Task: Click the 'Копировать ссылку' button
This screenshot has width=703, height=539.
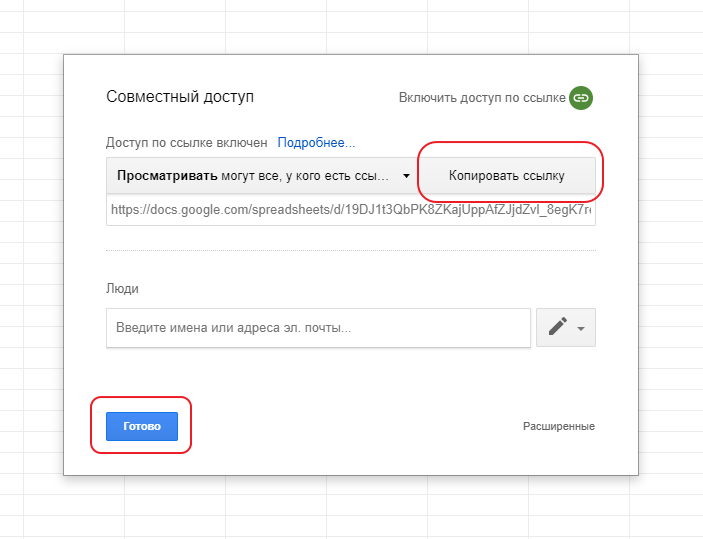Action: pyautogui.click(x=507, y=175)
